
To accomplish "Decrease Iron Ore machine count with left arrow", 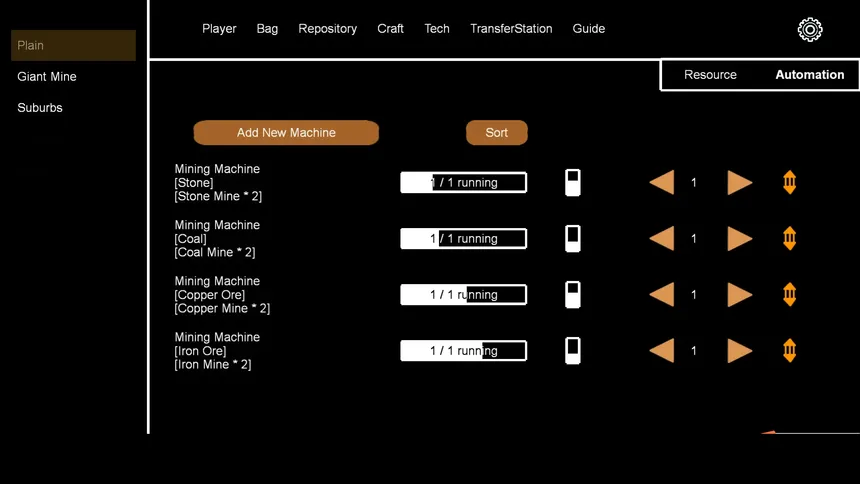I will click(662, 351).
